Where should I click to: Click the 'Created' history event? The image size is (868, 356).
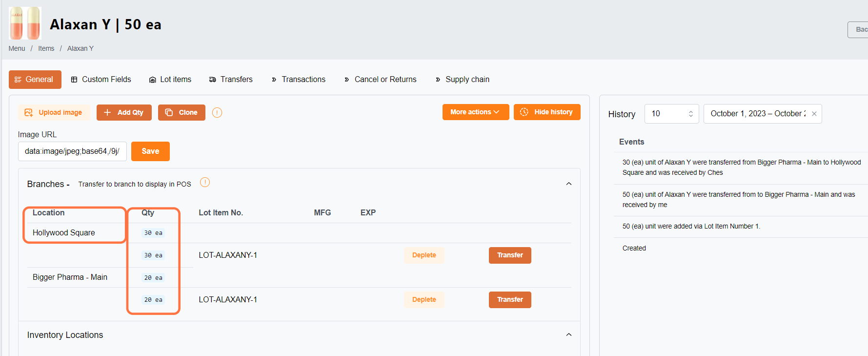[x=634, y=248]
